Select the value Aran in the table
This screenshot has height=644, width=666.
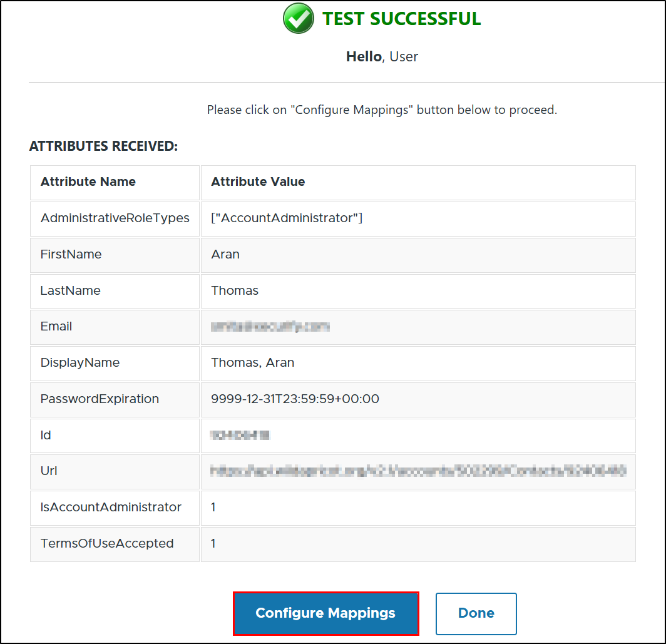(225, 254)
